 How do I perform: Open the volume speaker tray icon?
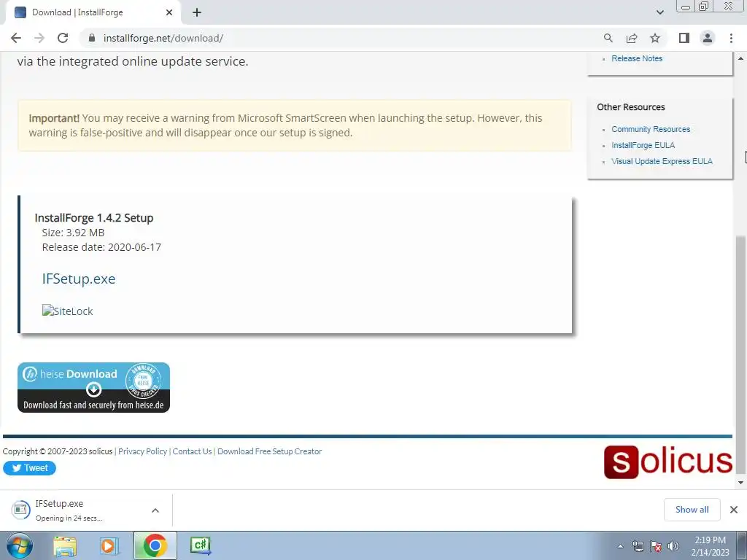pyautogui.click(x=673, y=546)
